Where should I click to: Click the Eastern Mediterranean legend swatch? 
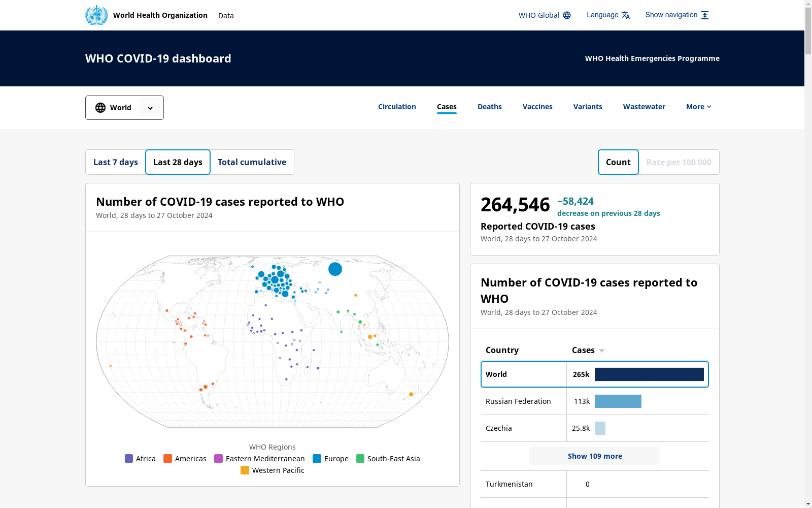[218, 459]
